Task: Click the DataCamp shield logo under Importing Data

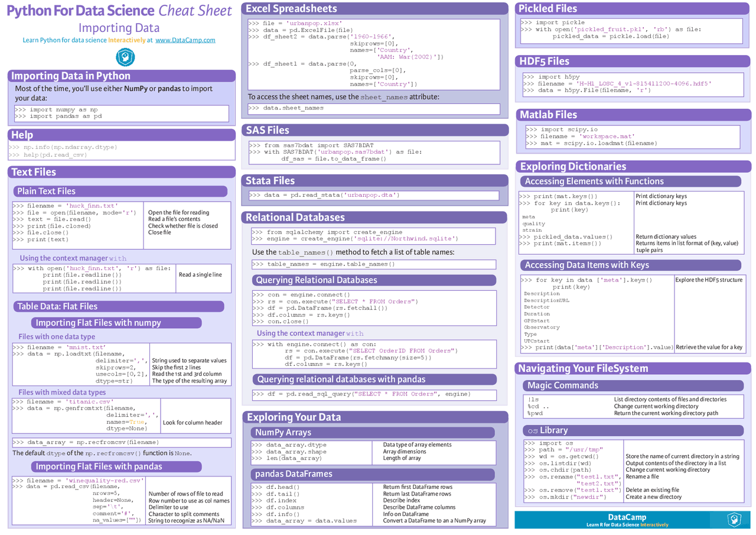Action: [125, 57]
